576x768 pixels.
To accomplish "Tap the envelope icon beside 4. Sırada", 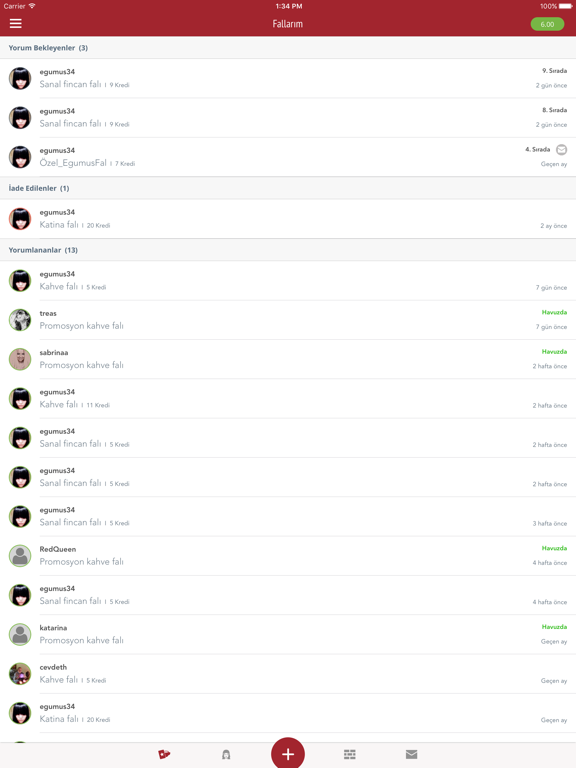I will (562, 149).
